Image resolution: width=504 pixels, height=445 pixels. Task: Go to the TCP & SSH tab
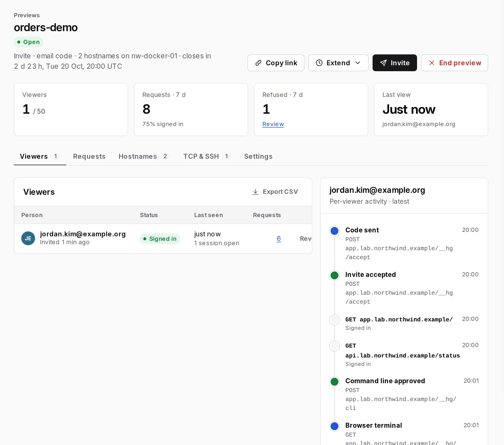[x=207, y=156]
